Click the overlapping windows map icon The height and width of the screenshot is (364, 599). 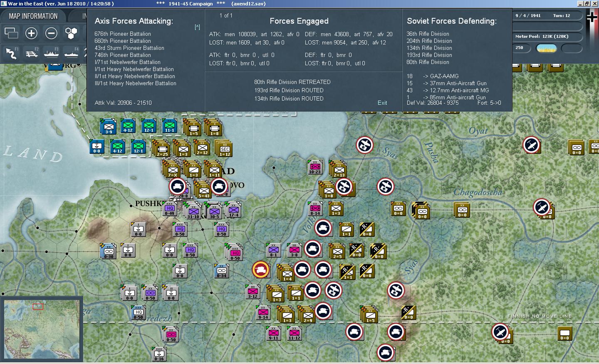pyautogui.click(x=11, y=33)
